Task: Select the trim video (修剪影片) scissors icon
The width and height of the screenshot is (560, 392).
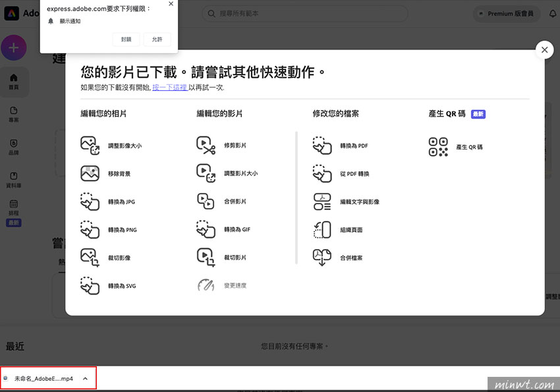Action: point(206,146)
